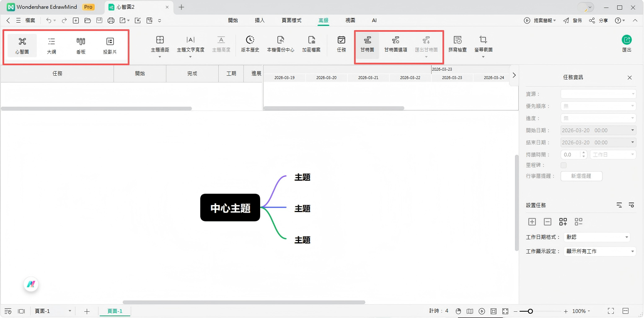This screenshot has height=318, width=644.
Task: Expand the 工作日期格式 dropdown
Action: tap(597, 237)
